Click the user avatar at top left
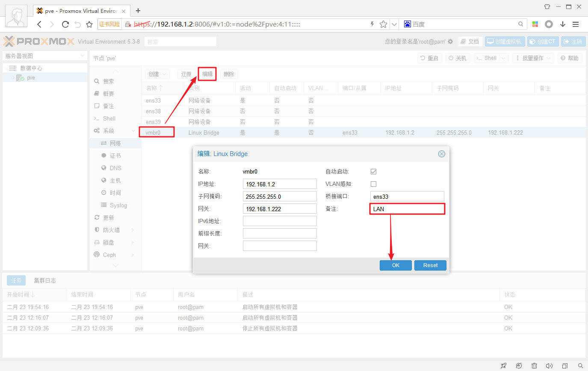588x371 pixels. [x=16, y=17]
